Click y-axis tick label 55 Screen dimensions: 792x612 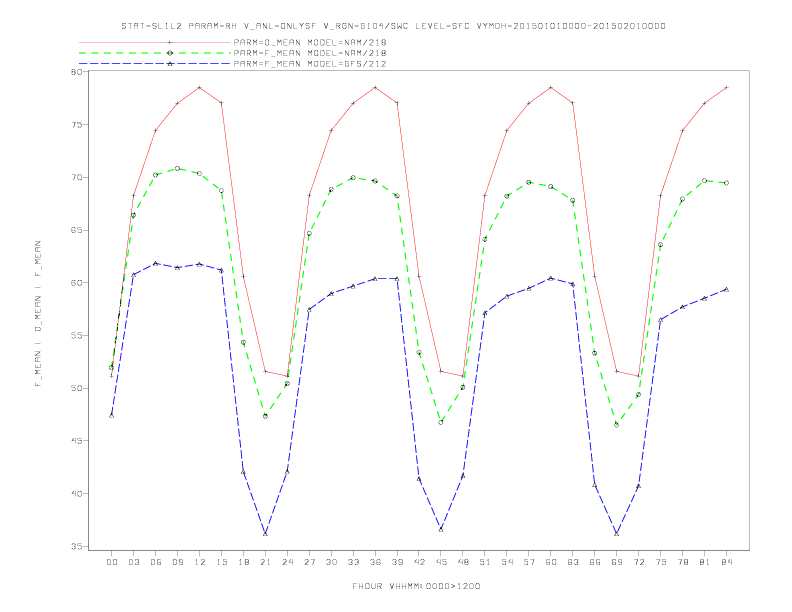point(76,336)
